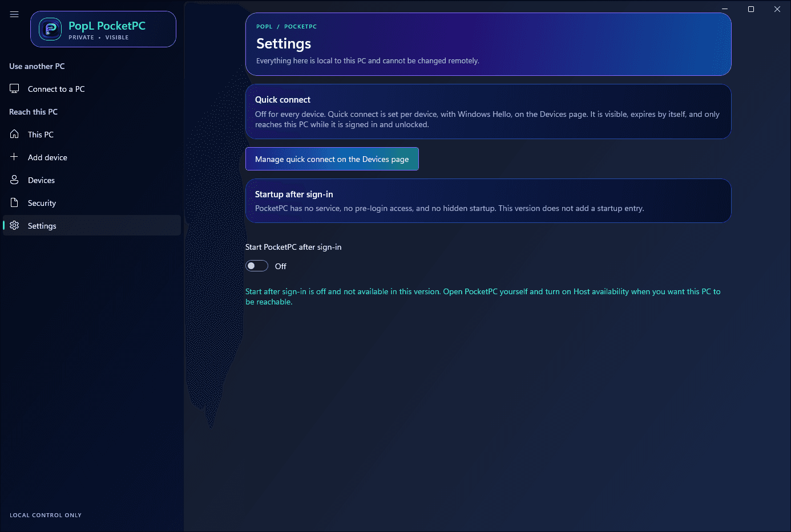Click the Settings page title
Image resolution: width=791 pixels, height=532 pixels.
284,43
